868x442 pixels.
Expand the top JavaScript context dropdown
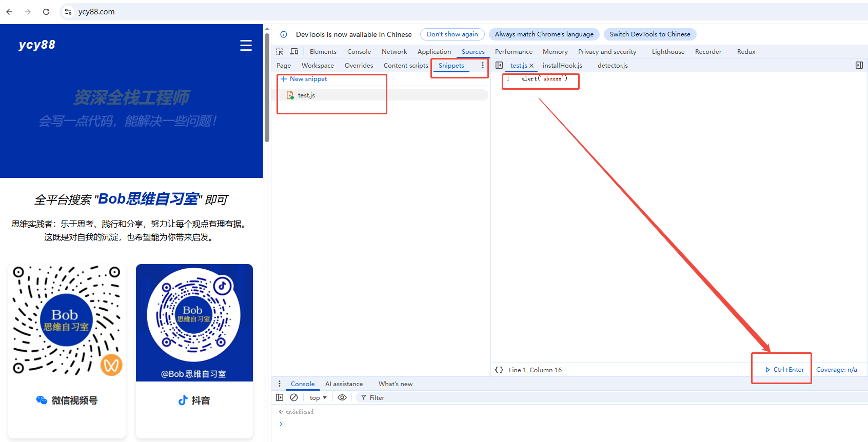click(x=318, y=398)
